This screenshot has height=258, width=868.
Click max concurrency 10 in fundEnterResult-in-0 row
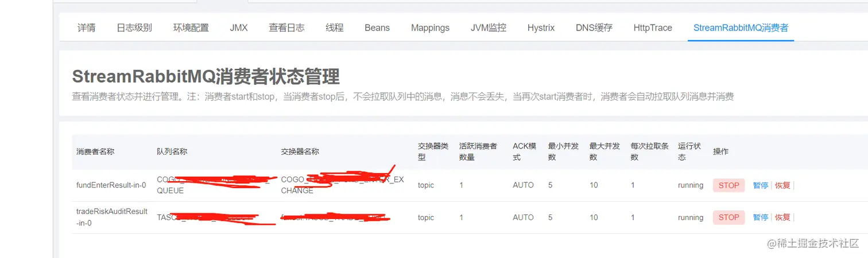click(594, 185)
